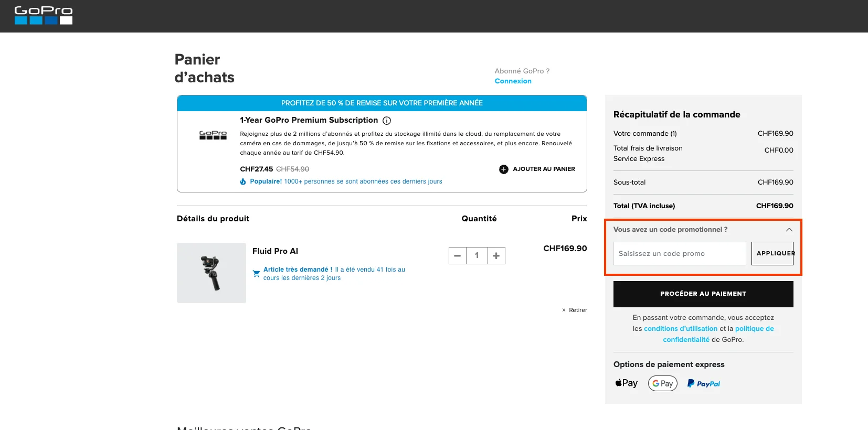Click Options de paiement express heading
The image size is (868, 430).
(669, 364)
